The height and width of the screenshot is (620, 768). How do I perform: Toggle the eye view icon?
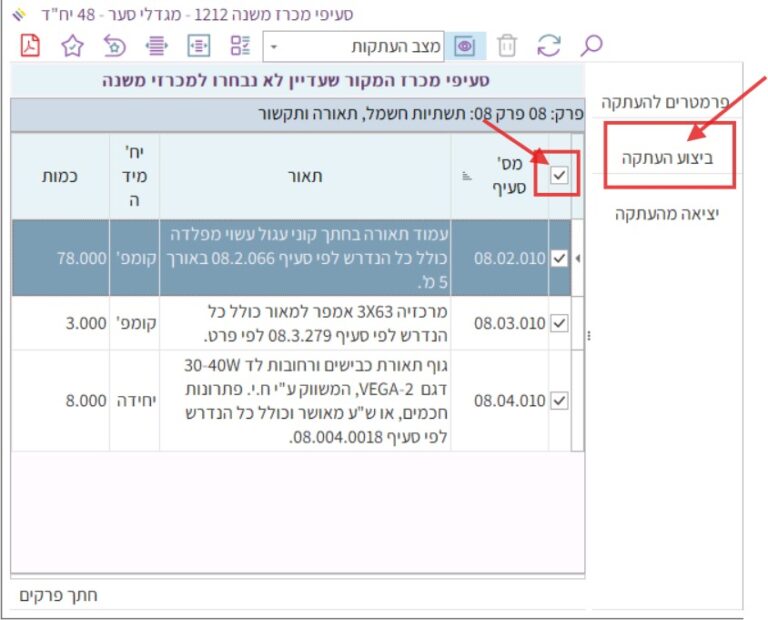[465, 46]
